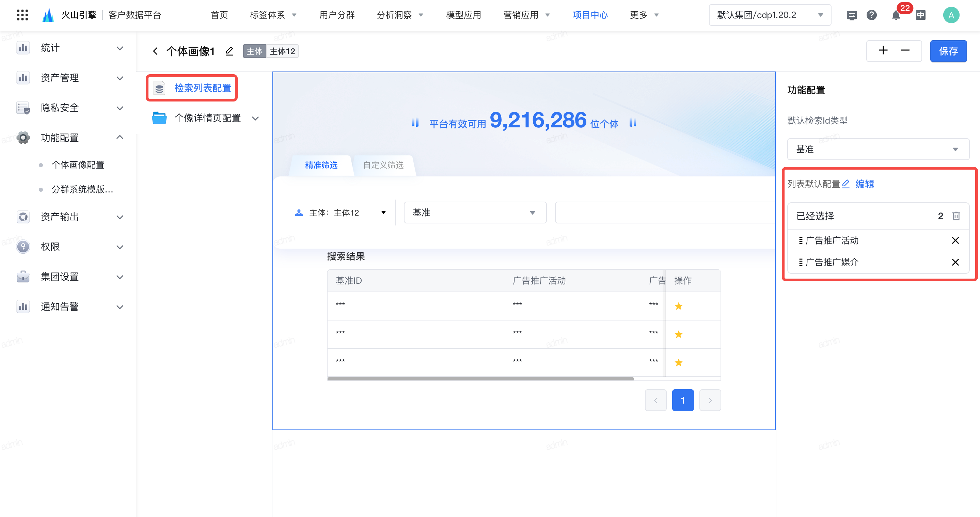Open the 更多 menu
The height and width of the screenshot is (517, 980).
(x=644, y=15)
